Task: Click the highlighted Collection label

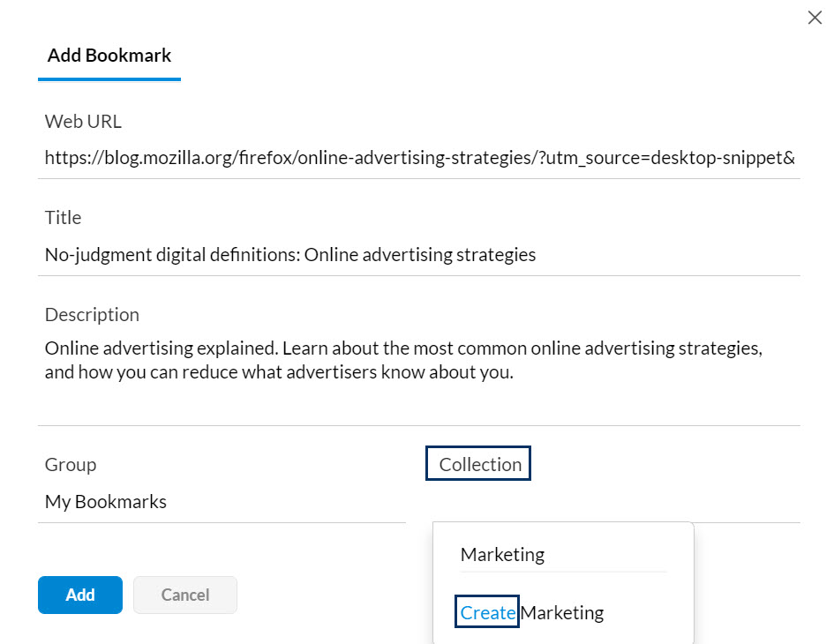Action: [480, 465]
